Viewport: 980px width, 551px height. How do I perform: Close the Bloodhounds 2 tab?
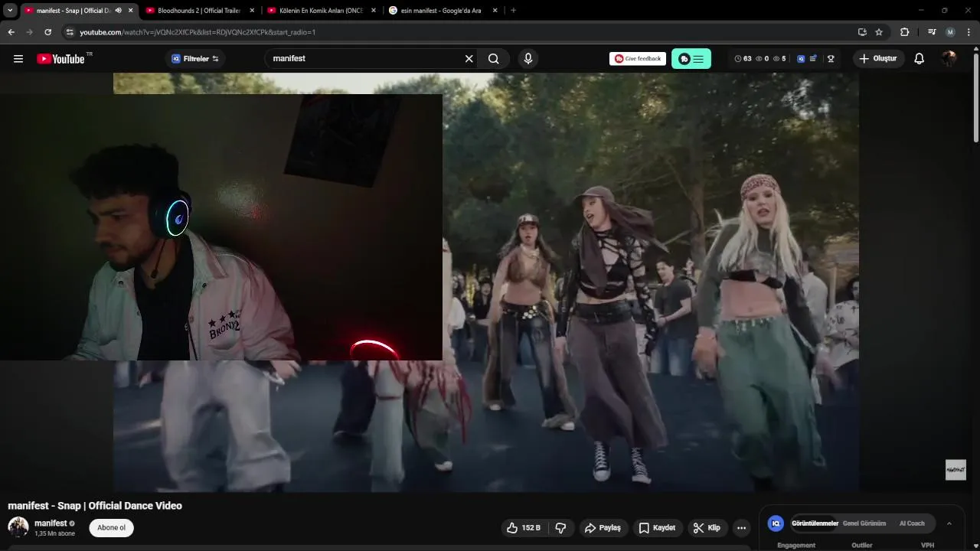pos(252,11)
